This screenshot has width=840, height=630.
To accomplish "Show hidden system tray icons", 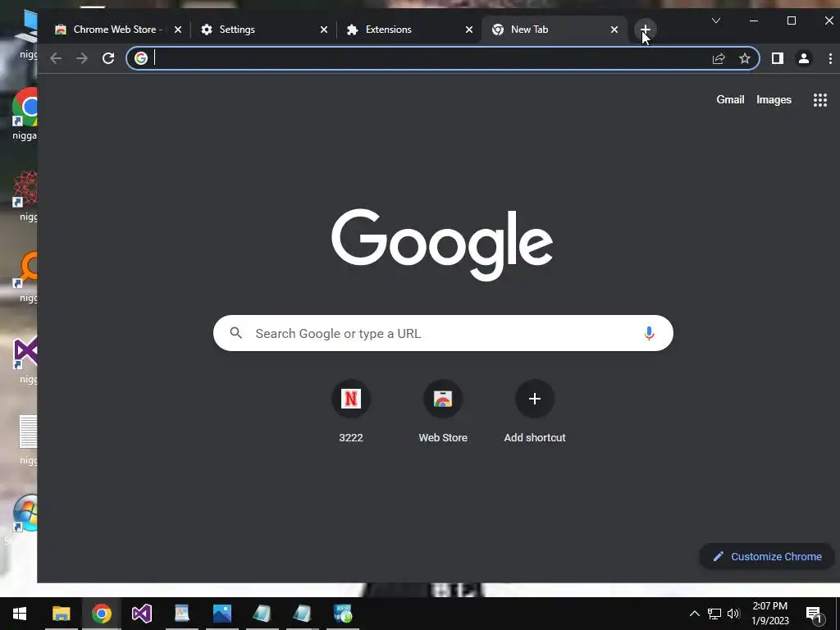I will pos(694,614).
